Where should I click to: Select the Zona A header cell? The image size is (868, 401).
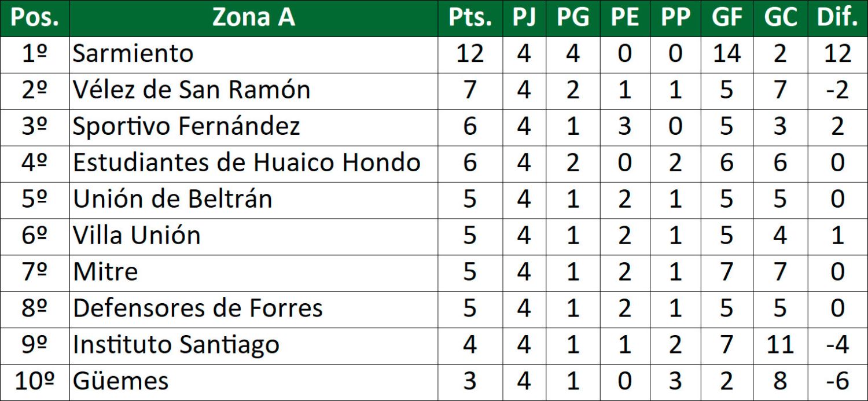coord(253,17)
